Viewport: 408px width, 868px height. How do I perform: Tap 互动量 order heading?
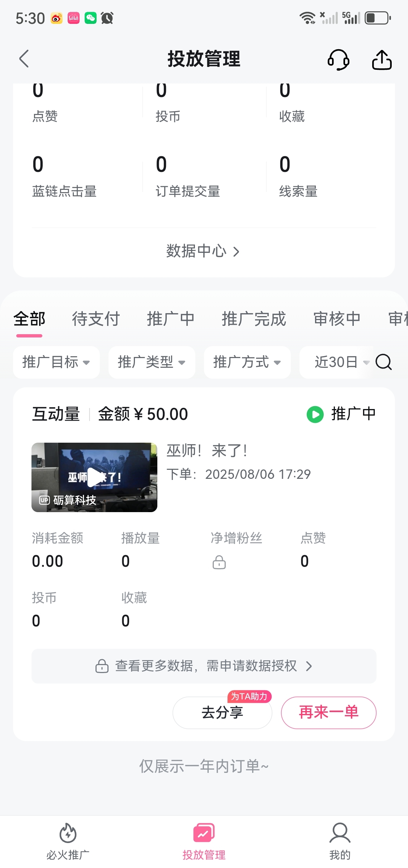tap(56, 414)
